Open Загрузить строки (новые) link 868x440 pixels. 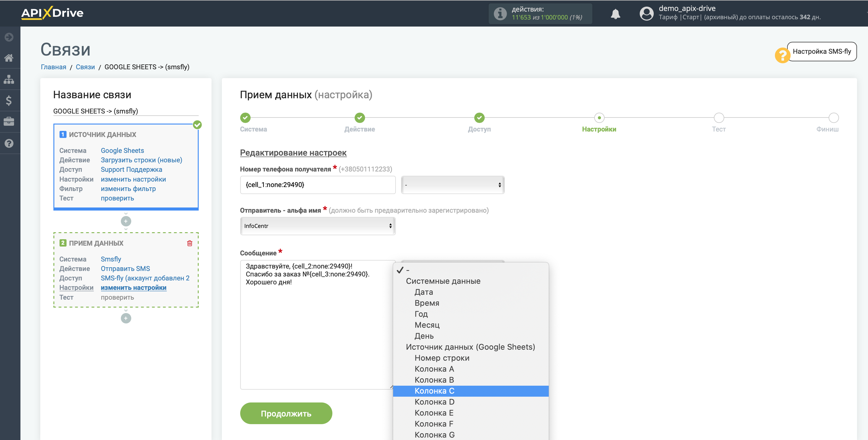tap(142, 160)
